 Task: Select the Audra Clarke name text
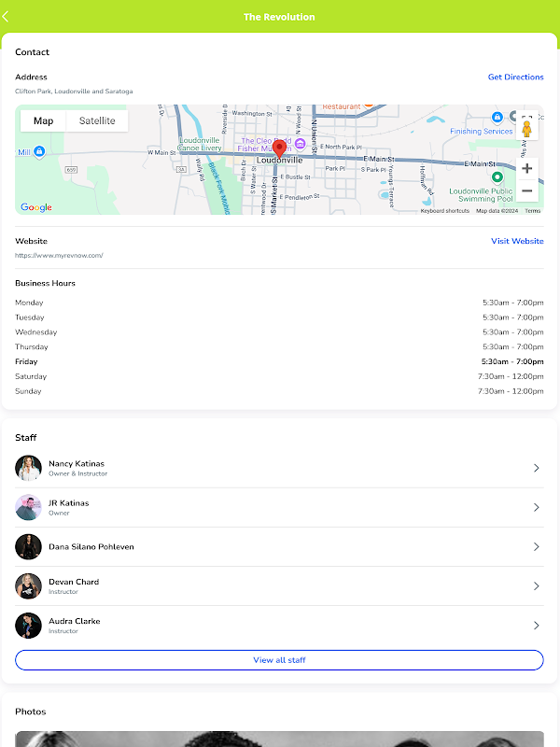(75, 621)
